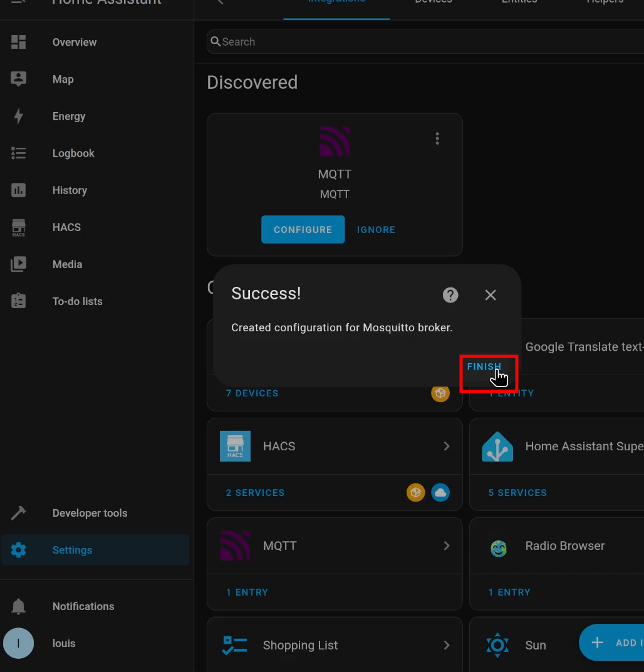Open the 1 ENTRY link under MQTT
Screen dimensions: 644x672
coord(247,592)
